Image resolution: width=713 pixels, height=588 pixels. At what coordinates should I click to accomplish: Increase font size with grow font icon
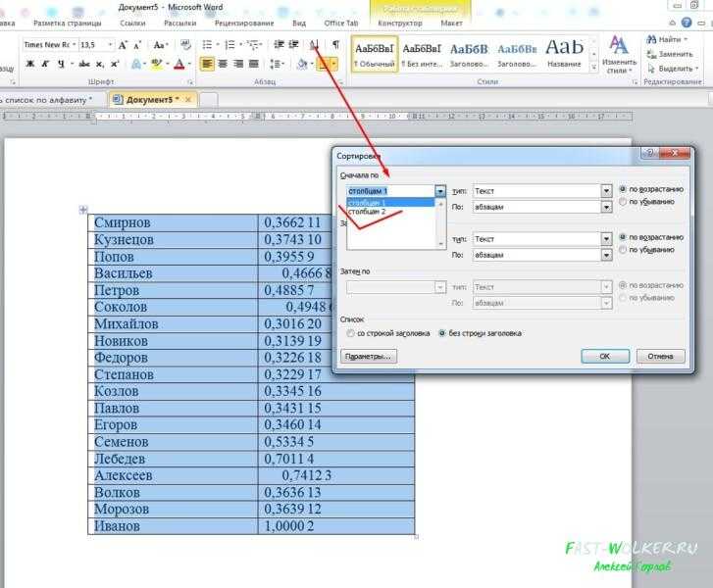tap(123, 45)
